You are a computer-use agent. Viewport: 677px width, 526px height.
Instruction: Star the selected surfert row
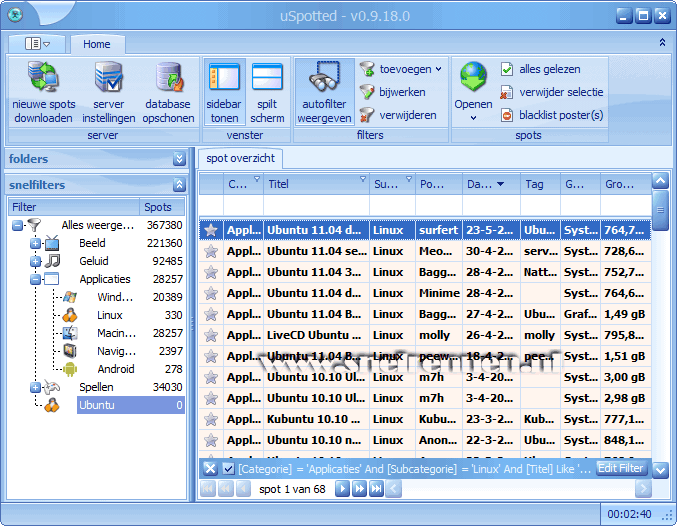tap(211, 230)
